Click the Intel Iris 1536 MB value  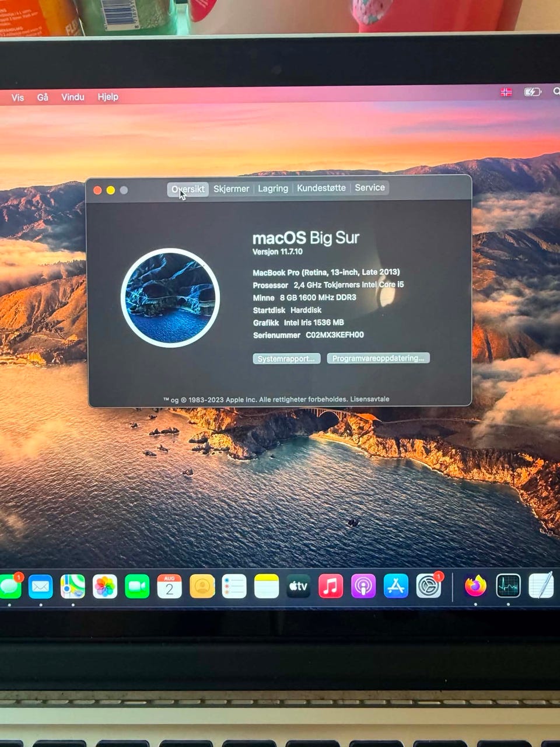314,323
